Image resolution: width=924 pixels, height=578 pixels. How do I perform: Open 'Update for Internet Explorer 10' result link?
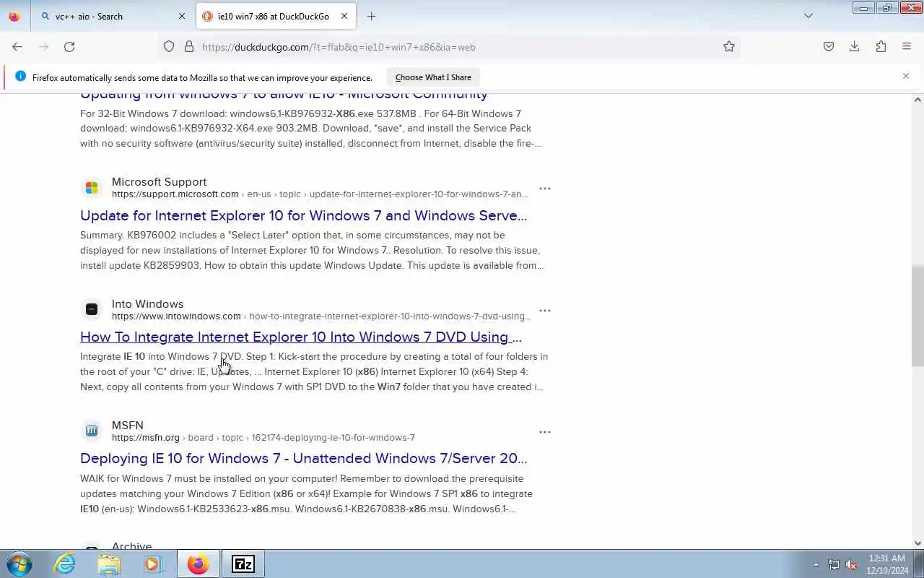304,215
